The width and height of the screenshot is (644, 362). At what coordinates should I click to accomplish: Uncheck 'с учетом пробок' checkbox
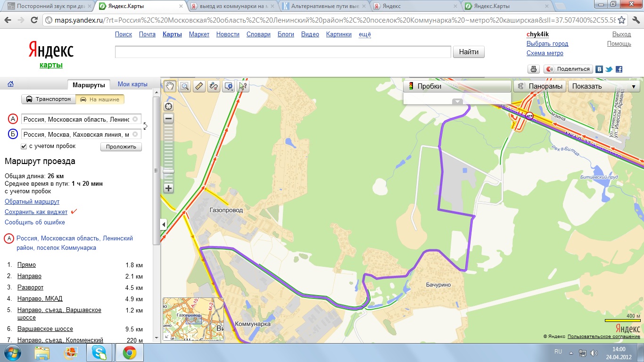click(x=24, y=147)
